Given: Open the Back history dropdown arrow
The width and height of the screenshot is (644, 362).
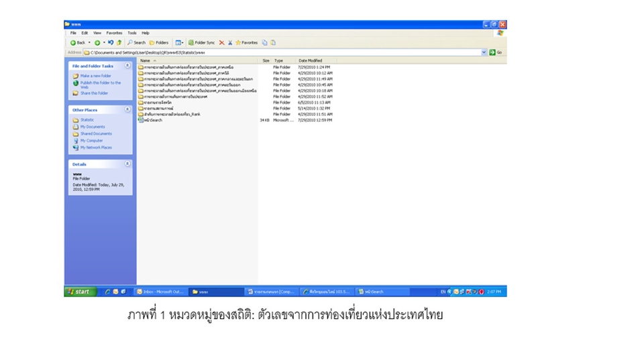Looking at the screenshot, I should point(89,43).
